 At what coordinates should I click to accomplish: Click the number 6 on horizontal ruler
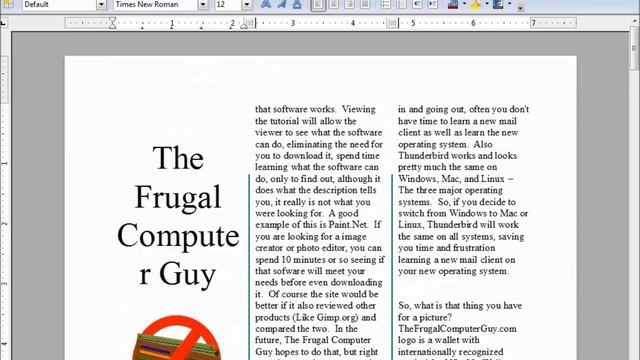[473, 23]
